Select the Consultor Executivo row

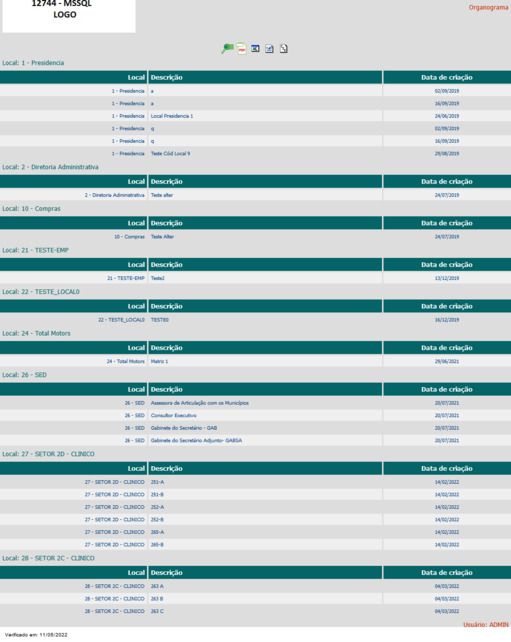click(256, 415)
